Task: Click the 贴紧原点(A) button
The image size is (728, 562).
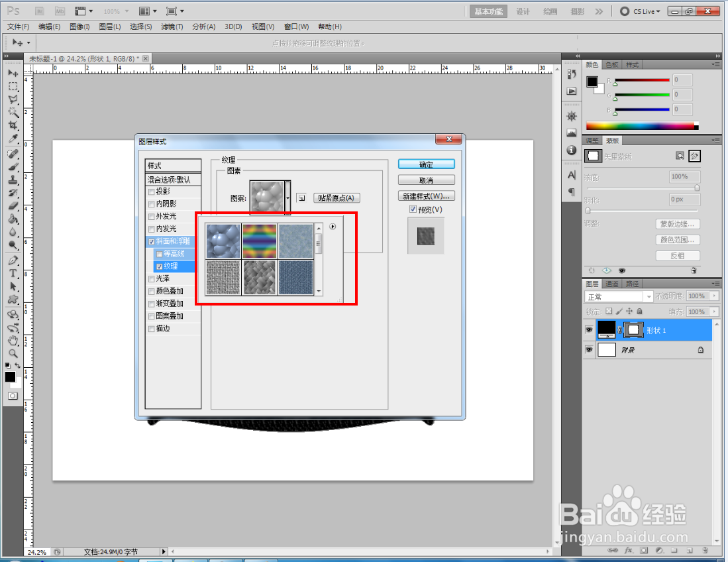Action: (x=337, y=198)
